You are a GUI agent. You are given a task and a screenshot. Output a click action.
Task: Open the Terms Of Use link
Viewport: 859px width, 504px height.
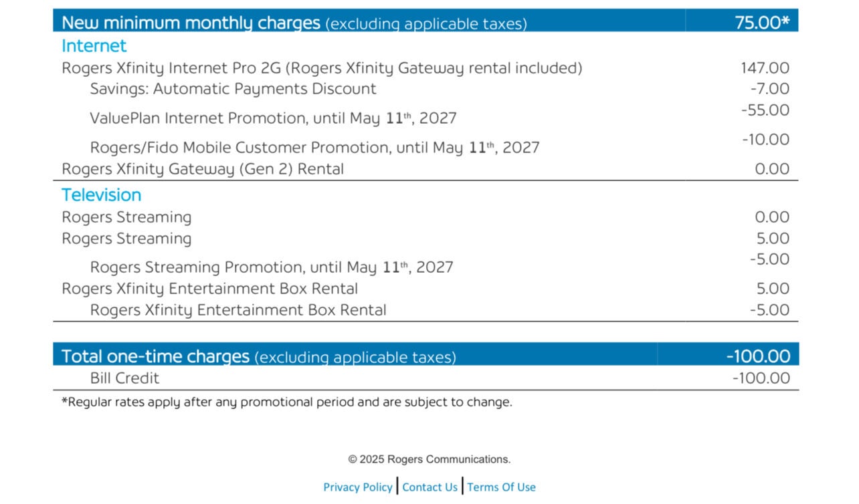coord(501,487)
